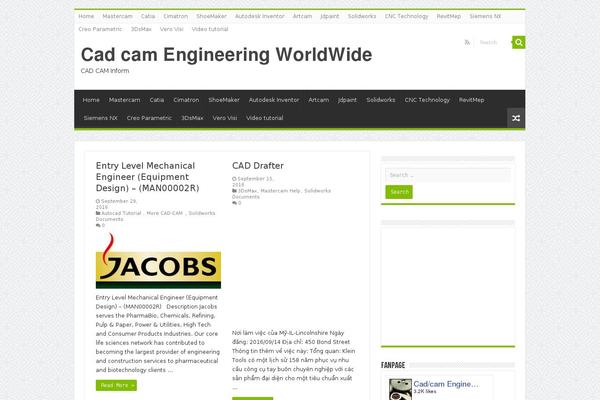Click the green header search magnifier icon
This screenshot has width=600, height=400.
click(518, 42)
